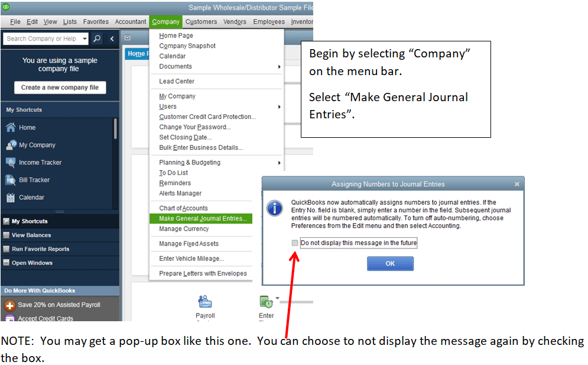Select Make General Journal Entries menu item

pos(201,218)
